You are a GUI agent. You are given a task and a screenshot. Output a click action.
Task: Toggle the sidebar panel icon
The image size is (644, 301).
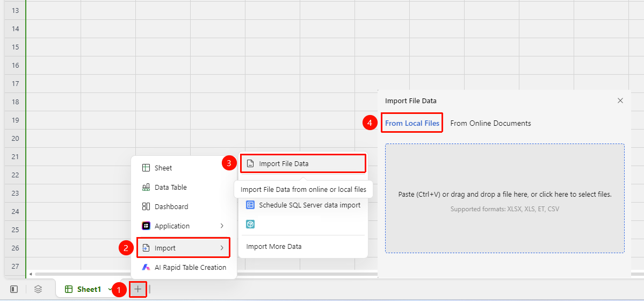coord(14,290)
